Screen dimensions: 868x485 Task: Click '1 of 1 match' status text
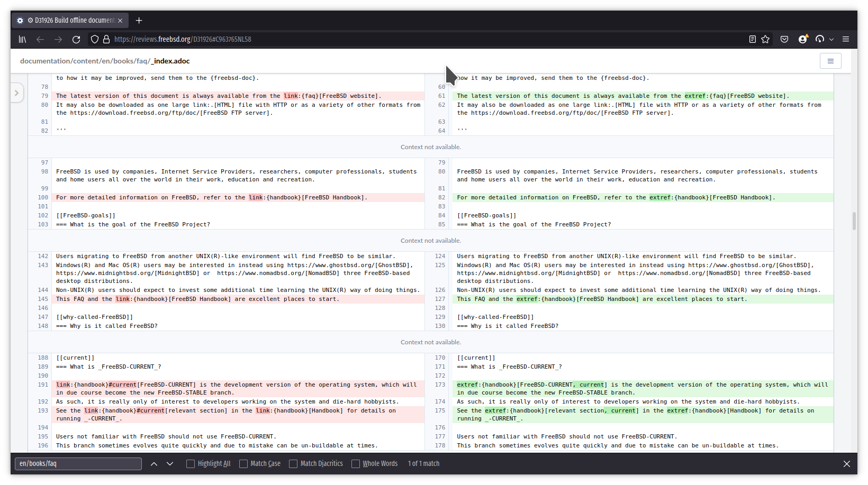point(423,464)
